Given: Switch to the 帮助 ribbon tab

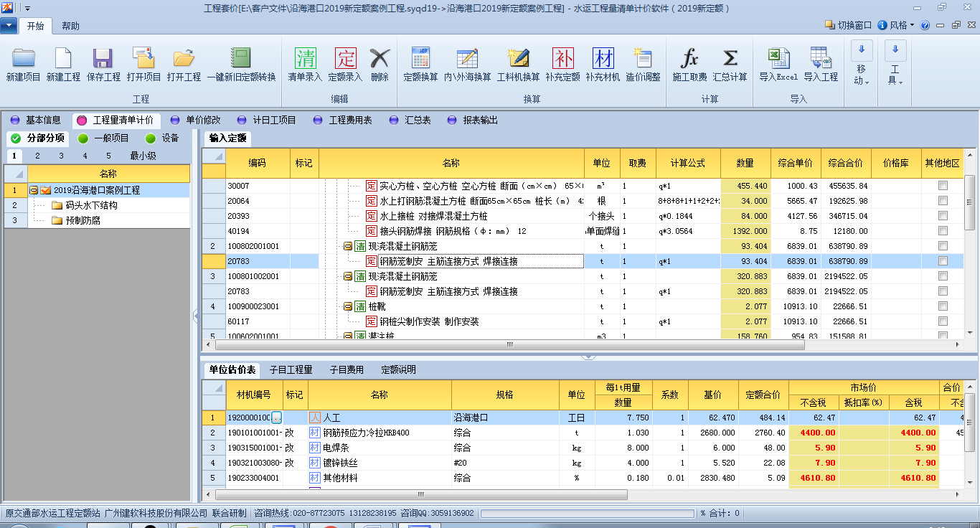Looking at the screenshot, I should 70,26.
